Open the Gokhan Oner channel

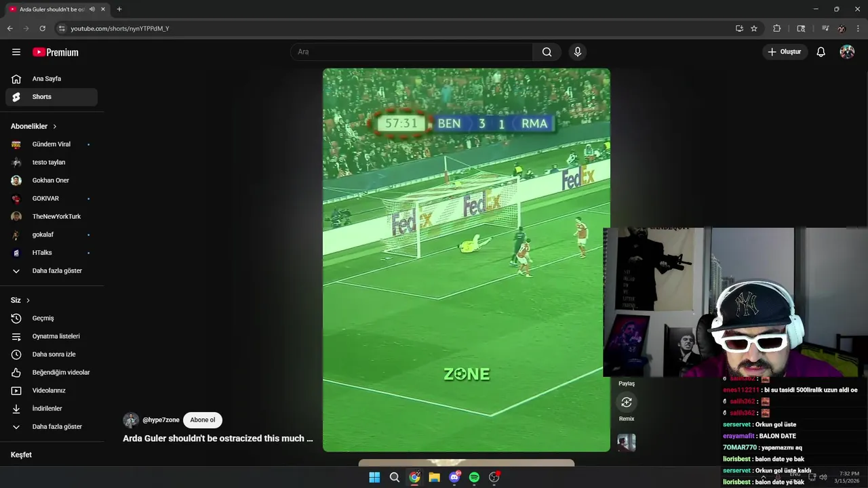(x=52, y=180)
